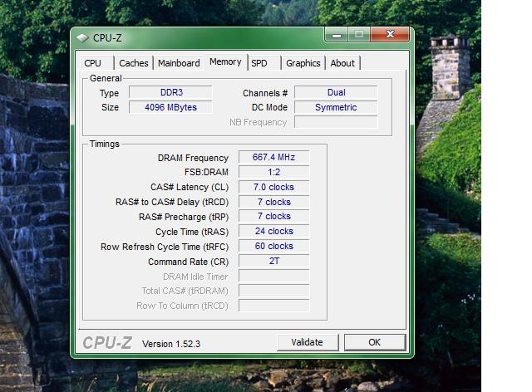Click the CPU-Z title bar icon
This screenshot has width=532, height=392.
tap(82, 37)
